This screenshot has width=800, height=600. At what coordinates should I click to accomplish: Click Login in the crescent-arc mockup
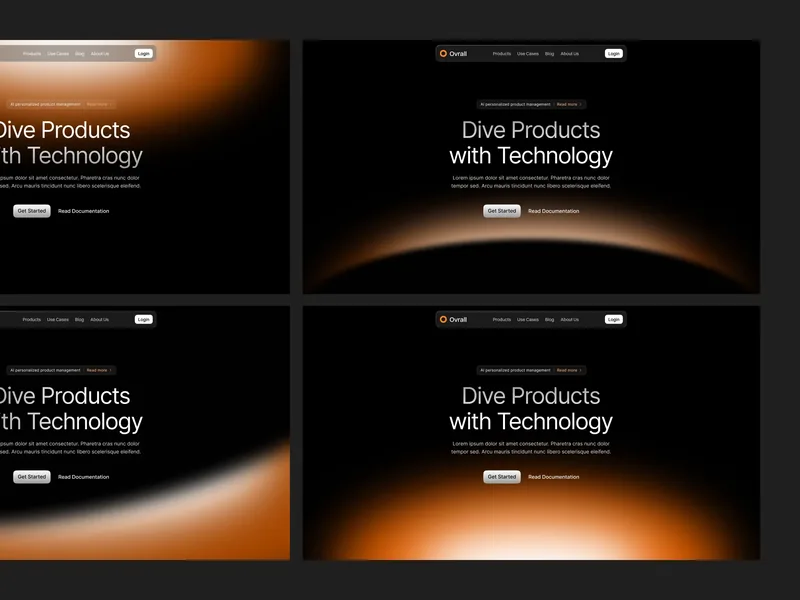click(x=614, y=54)
